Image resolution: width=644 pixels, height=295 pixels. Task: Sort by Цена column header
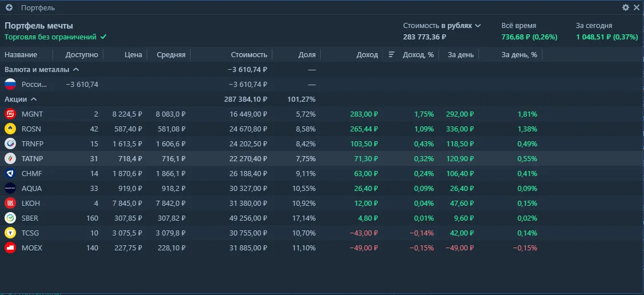(x=134, y=55)
